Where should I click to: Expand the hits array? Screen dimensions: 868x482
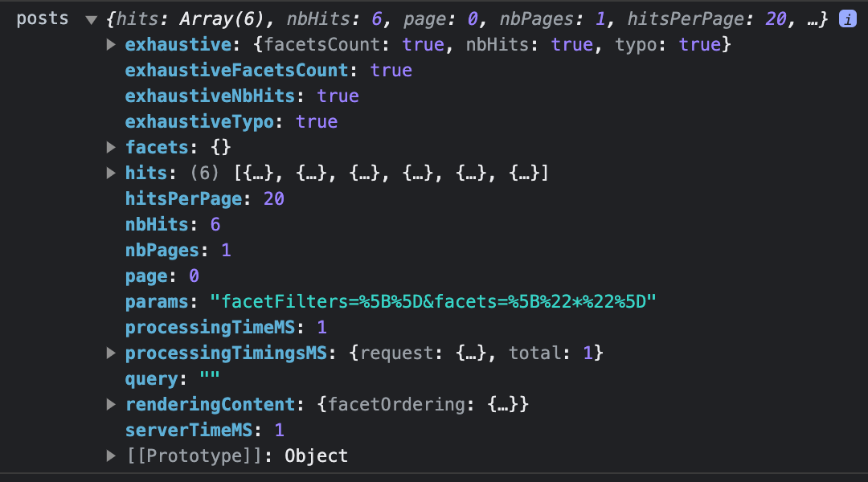point(111,173)
